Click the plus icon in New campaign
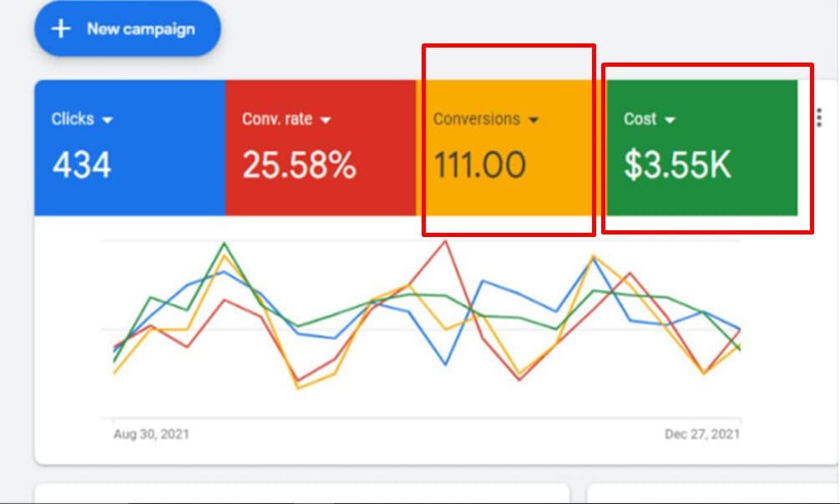The height and width of the screenshot is (504, 840). point(61,28)
